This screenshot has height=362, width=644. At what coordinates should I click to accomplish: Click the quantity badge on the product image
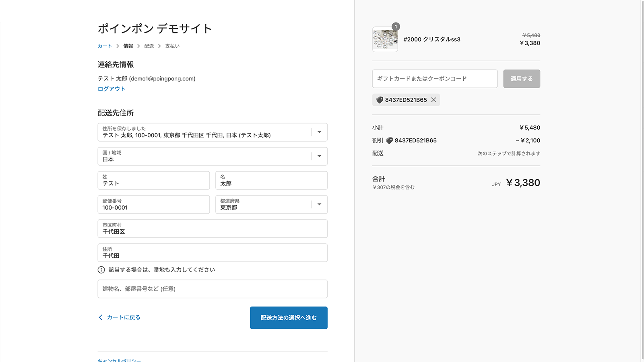(396, 27)
